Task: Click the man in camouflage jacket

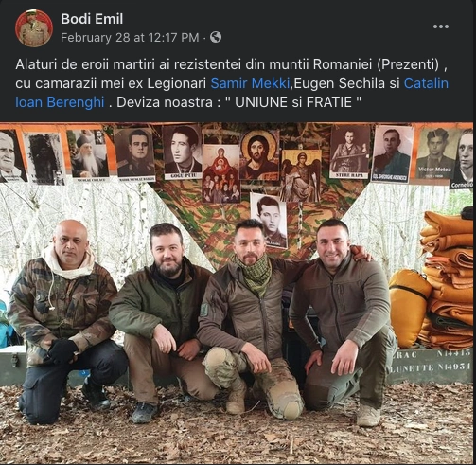Action: click(65, 321)
